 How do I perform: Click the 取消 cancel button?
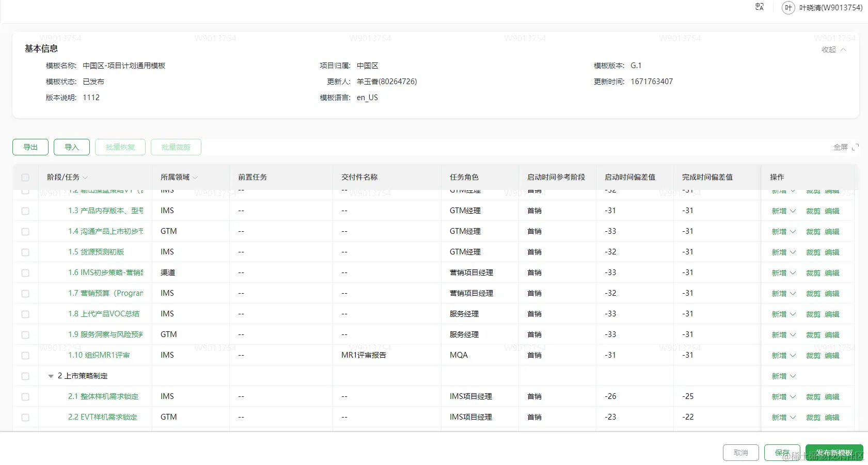tap(741, 453)
